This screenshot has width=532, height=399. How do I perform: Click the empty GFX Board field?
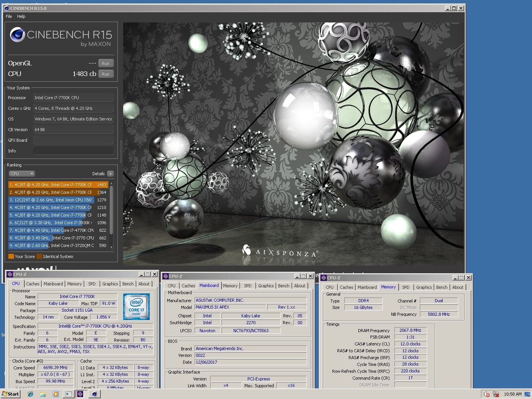pos(73,140)
